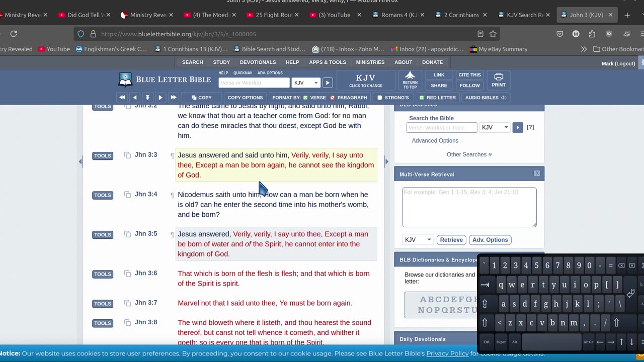Open the Other Bookmarks folder

618,49
